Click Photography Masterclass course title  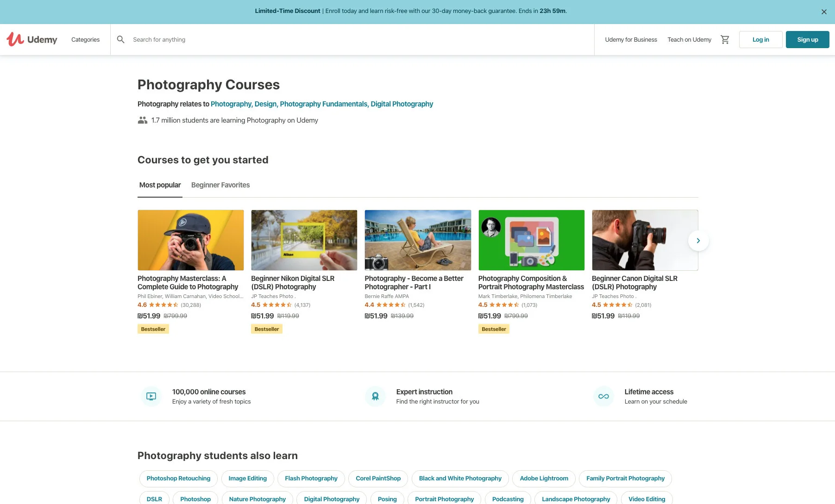pos(188,282)
